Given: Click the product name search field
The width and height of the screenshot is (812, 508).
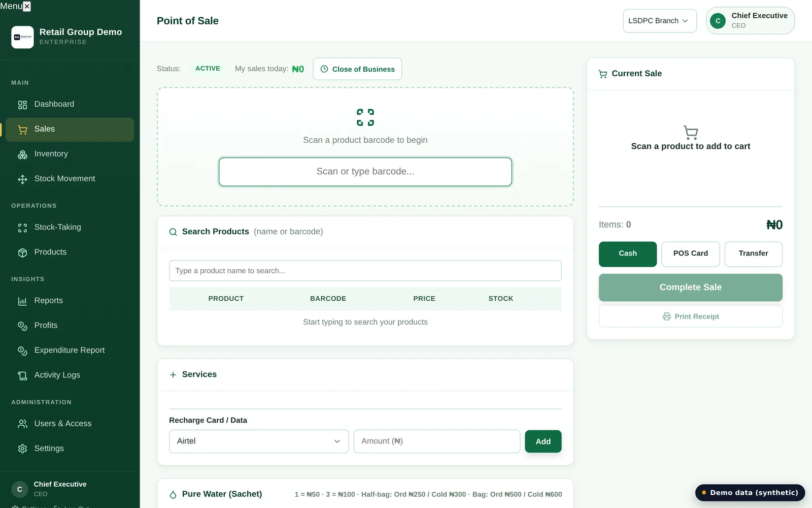Looking at the screenshot, I should click(365, 271).
